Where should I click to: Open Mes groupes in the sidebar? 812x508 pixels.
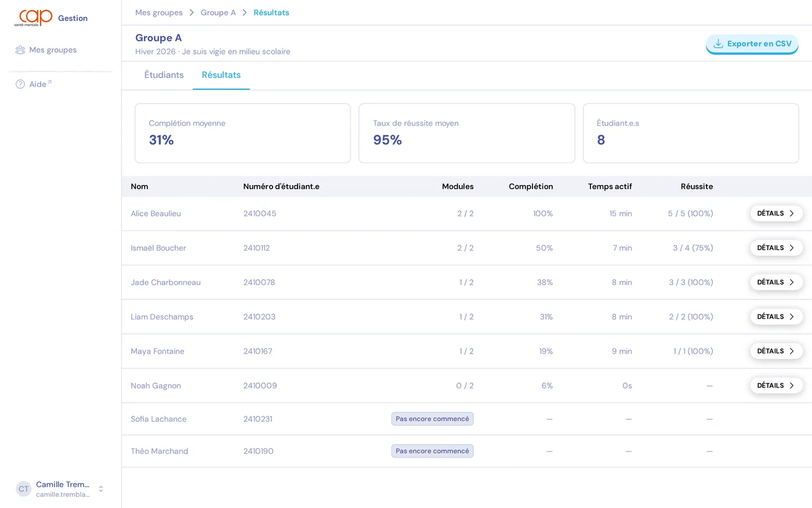(53, 50)
